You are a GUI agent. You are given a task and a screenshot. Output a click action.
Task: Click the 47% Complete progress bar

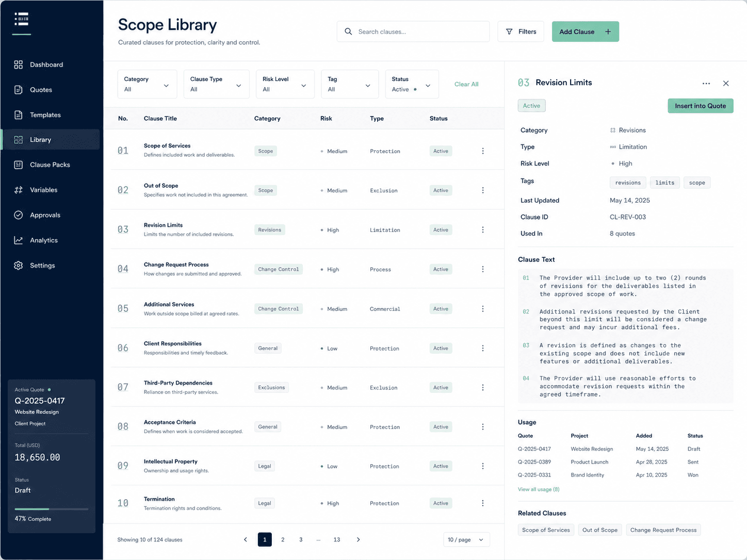pyautogui.click(x=52, y=509)
